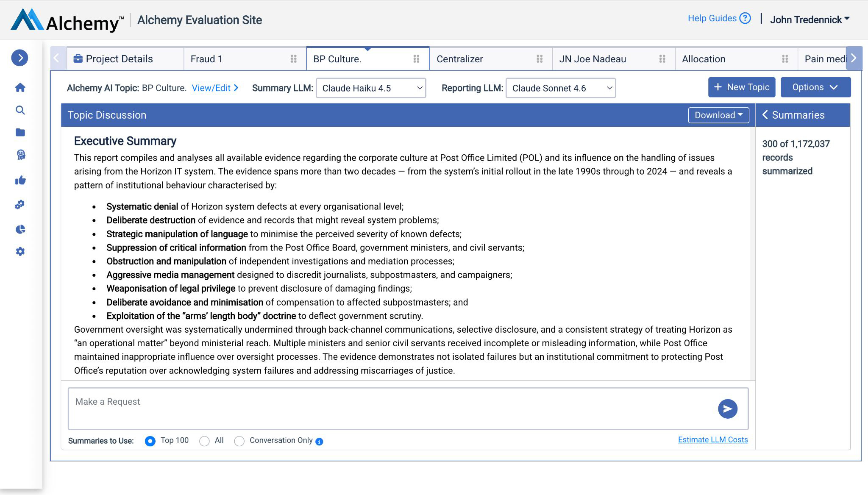Viewport: 868px width, 495px height.
Task: Open the Reporting LLM dropdown
Action: pos(560,88)
